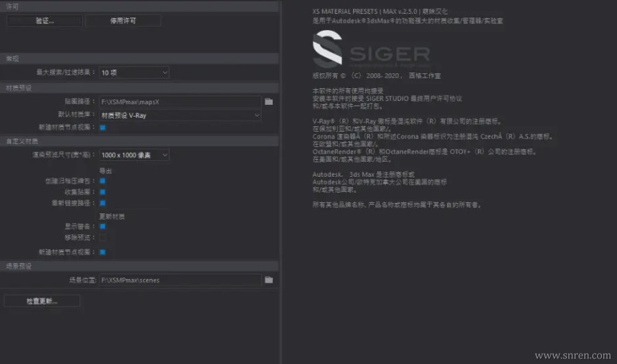Click the 常规 section header
This screenshot has height=364, width=617.
pos(139,59)
